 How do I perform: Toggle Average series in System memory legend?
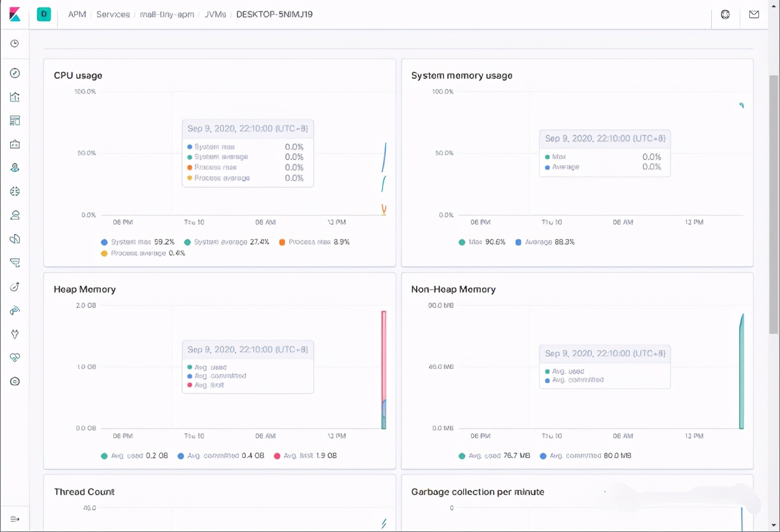(x=545, y=242)
